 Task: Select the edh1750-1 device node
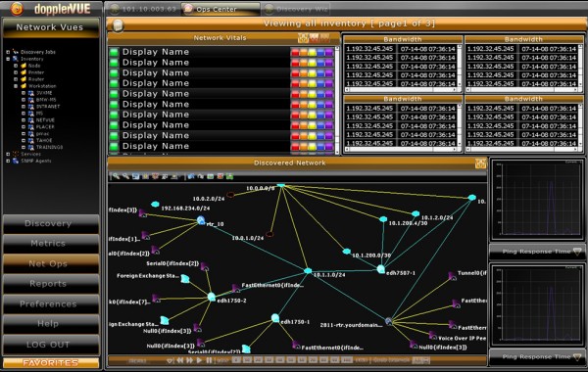275,318
